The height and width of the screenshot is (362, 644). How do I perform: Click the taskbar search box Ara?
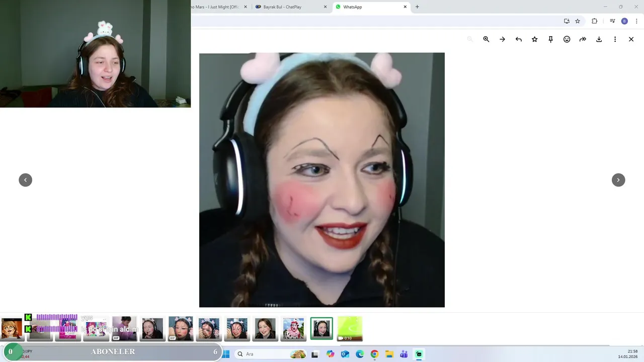tap(272, 354)
